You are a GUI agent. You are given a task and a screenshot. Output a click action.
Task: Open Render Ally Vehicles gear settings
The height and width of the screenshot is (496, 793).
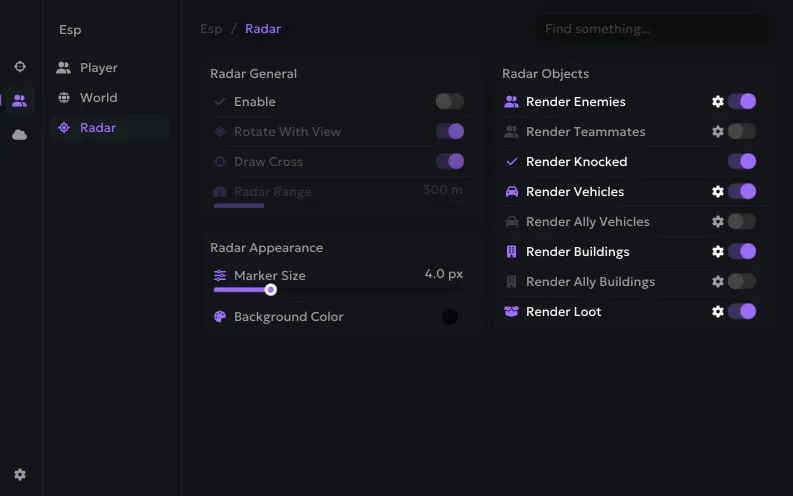click(x=718, y=221)
